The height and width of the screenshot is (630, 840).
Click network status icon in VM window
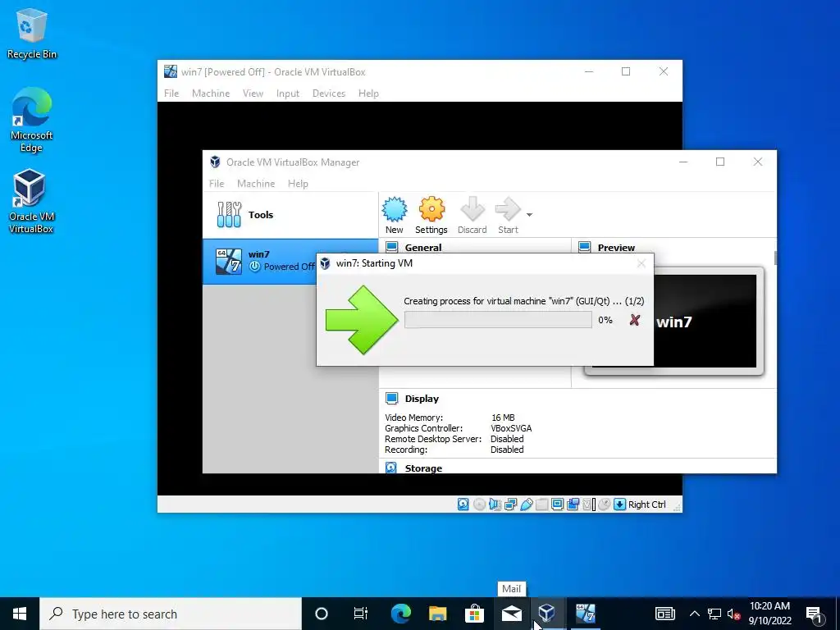pyautogui.click(x=510, y=504)
